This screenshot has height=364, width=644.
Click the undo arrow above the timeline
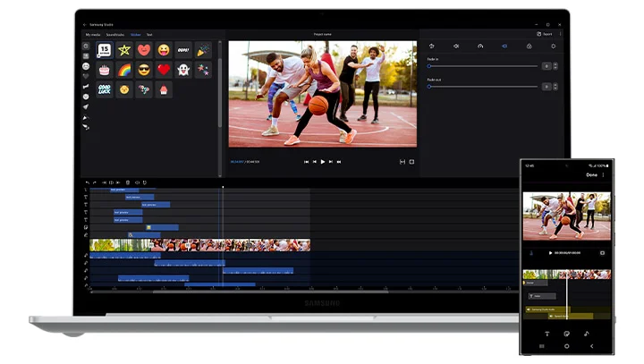coord(87,182)
